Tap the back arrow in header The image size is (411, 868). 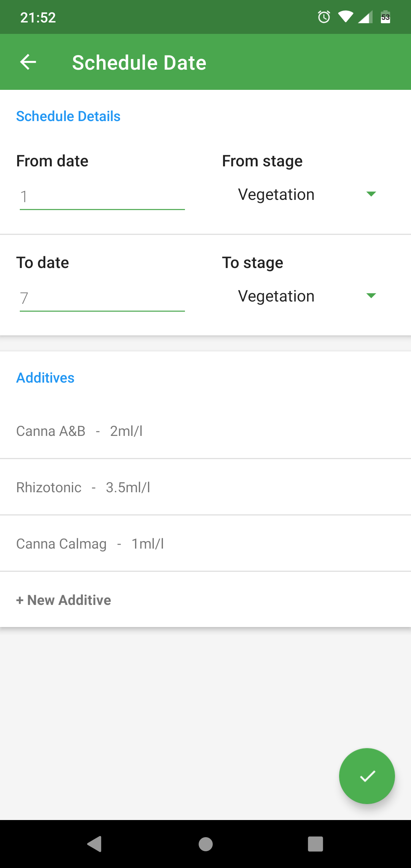coord(28,62)
